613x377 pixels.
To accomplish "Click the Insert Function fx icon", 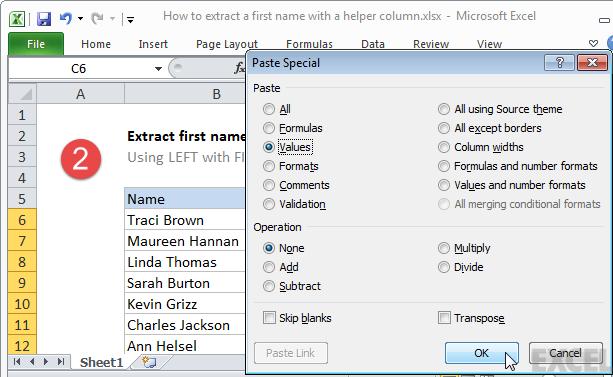I will coord(239,68).
